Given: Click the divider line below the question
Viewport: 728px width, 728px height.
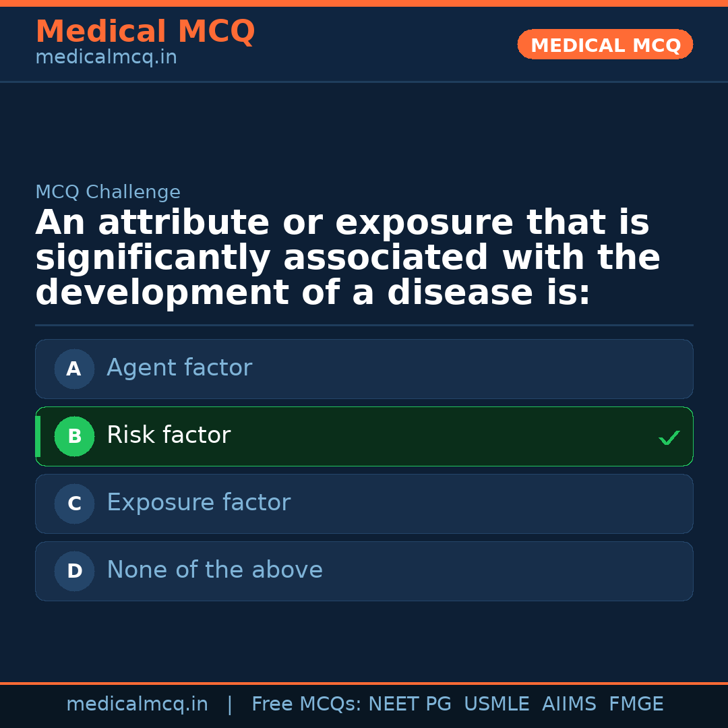Looking at the screenshot, I should click(x=364, y=326).
